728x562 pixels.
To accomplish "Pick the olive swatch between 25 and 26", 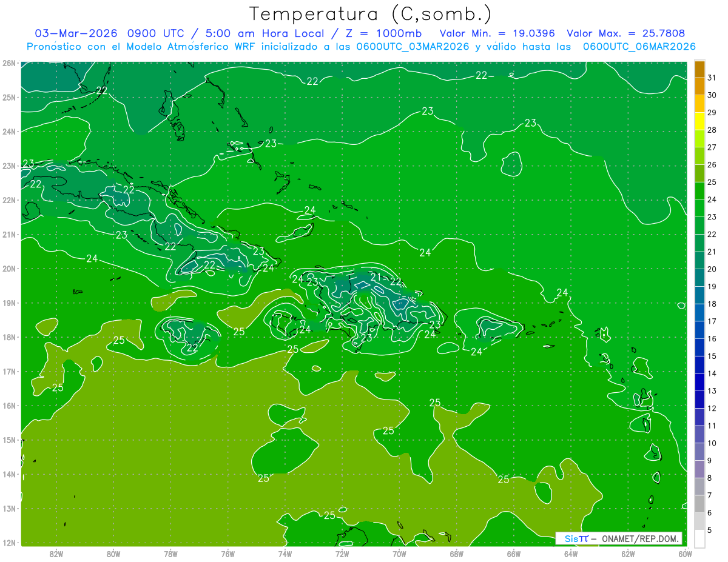I will pyautogui.click(x=699, y=173).
